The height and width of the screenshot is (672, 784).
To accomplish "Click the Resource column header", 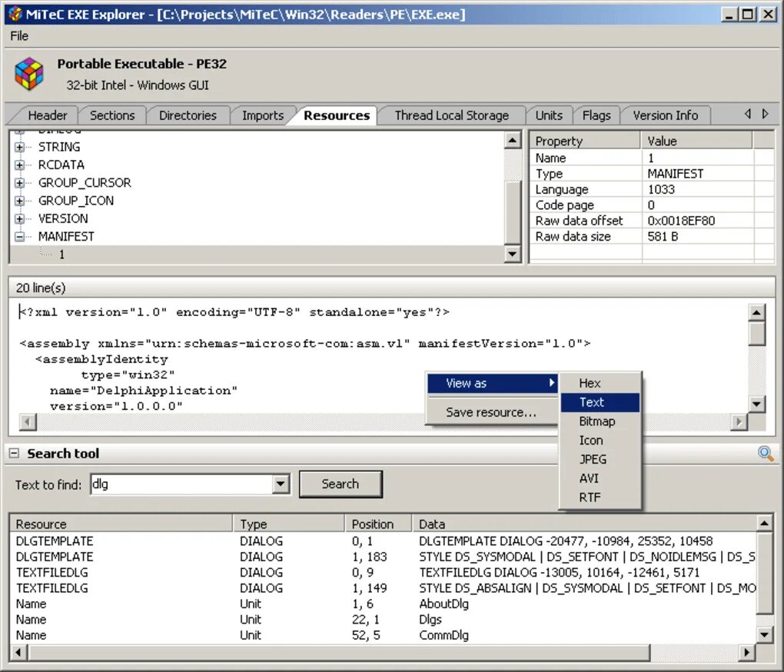I will 121,524.
